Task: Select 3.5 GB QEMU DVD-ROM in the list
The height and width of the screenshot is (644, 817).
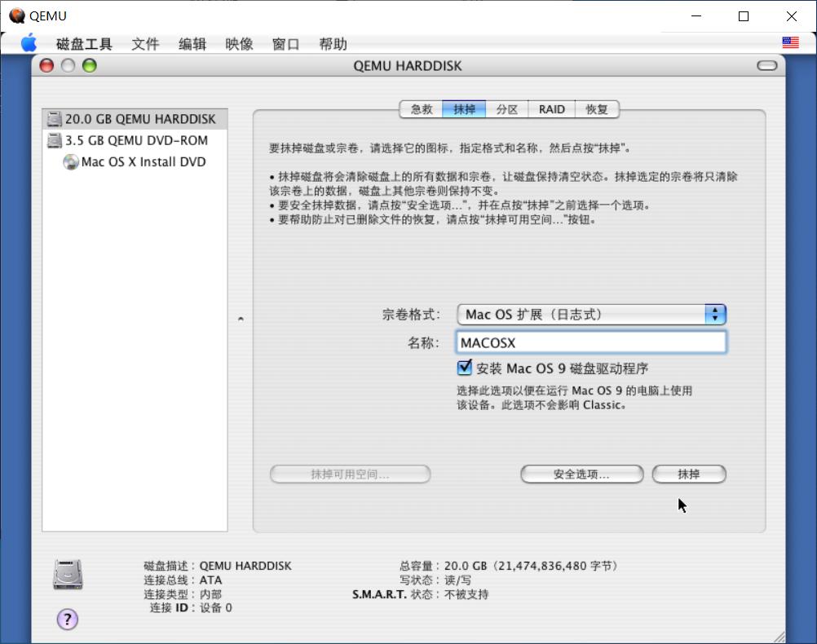Action: pos(135,140)
